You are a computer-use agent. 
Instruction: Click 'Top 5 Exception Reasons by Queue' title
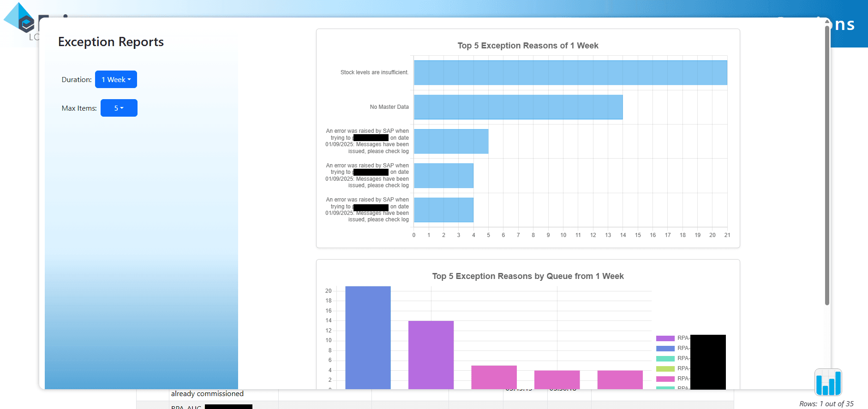(527, 276)
